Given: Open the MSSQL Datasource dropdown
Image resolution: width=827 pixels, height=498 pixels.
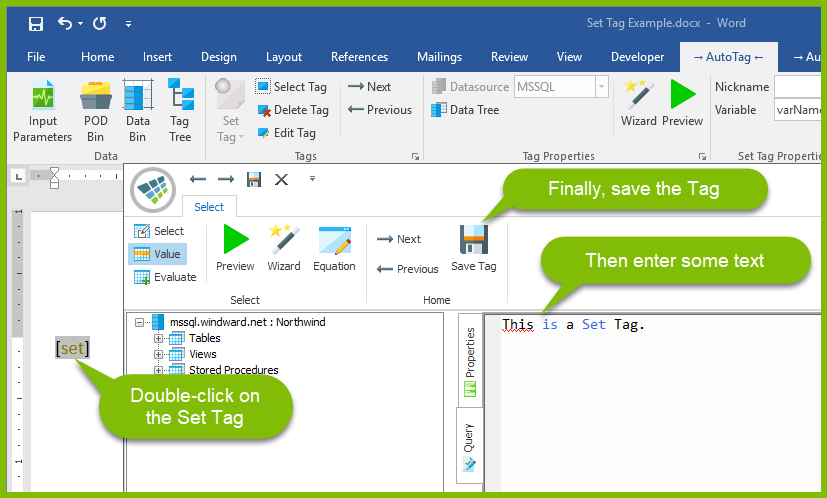Looking at the screenshot, I should coord(601,87).
